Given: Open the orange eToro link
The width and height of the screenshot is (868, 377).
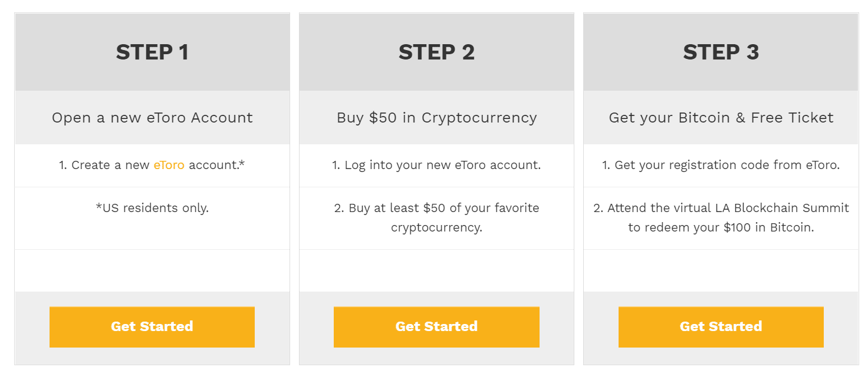Looking at the screenshot, I should pyautogui.click(x=169, y=165).
